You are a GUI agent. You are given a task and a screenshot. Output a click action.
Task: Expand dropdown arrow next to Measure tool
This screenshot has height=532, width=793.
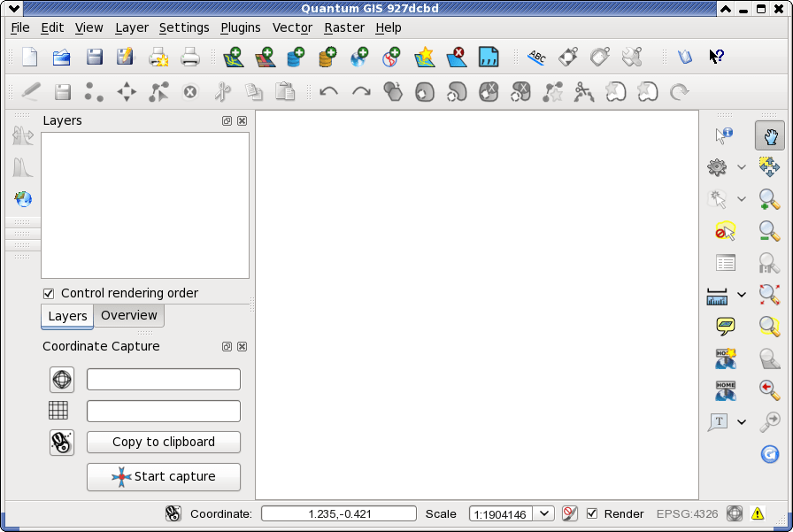(742, 295)
